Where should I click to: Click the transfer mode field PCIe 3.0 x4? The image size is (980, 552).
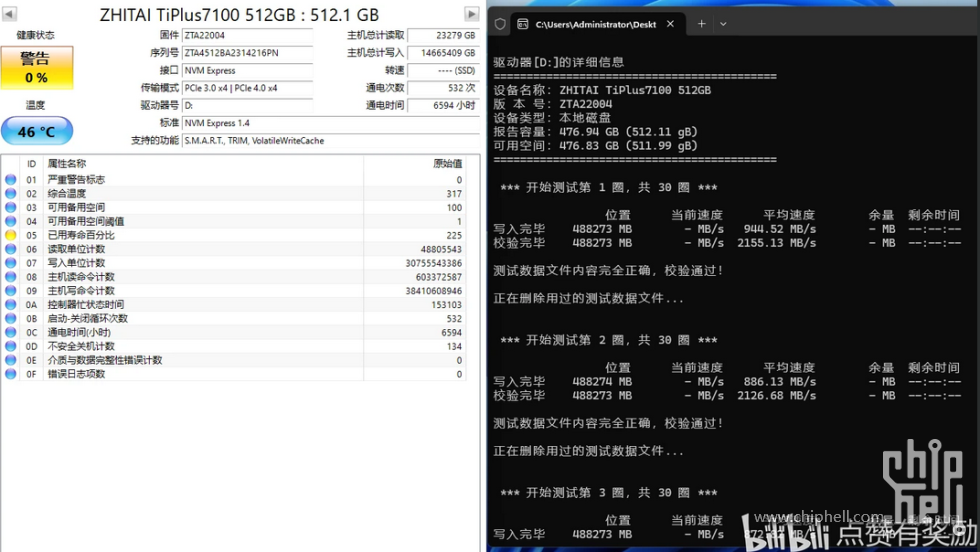click(x=248, y=88)
